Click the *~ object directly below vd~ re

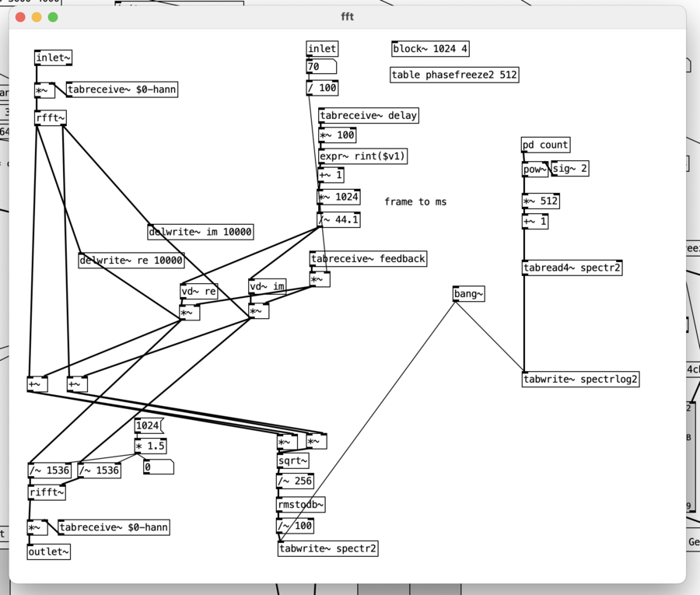coord(189,313)
